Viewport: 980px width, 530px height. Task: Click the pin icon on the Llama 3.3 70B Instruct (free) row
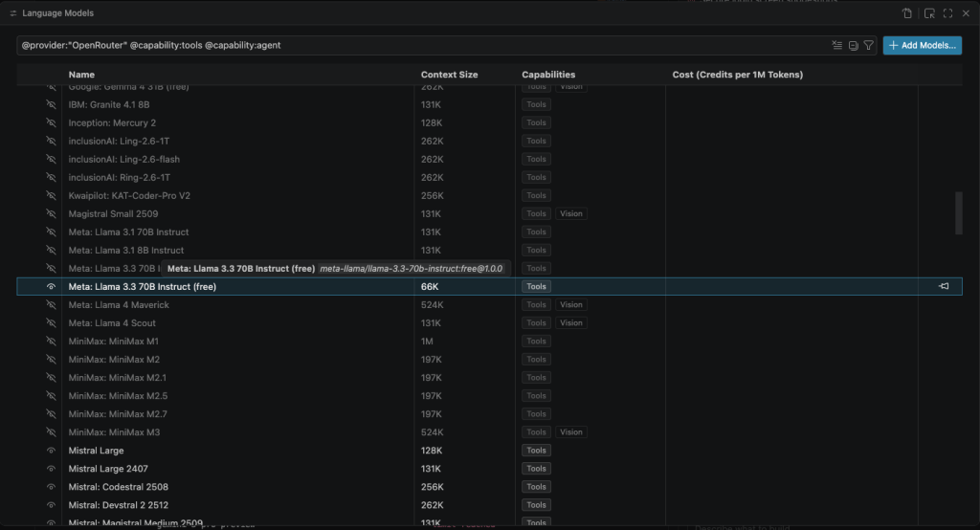pos(944,286)
